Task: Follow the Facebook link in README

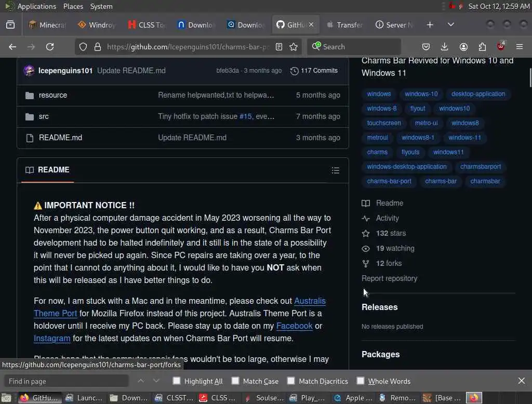Action: pos(294,326)
